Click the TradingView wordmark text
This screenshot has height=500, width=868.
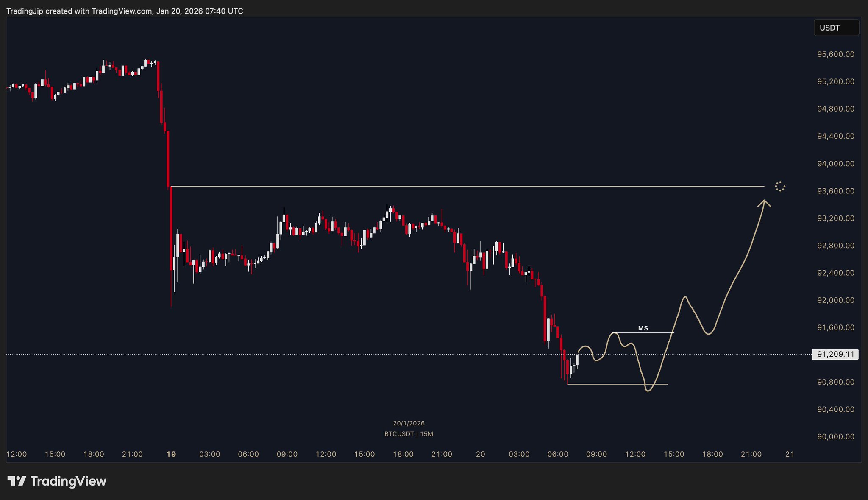click(x=69, y=481)
